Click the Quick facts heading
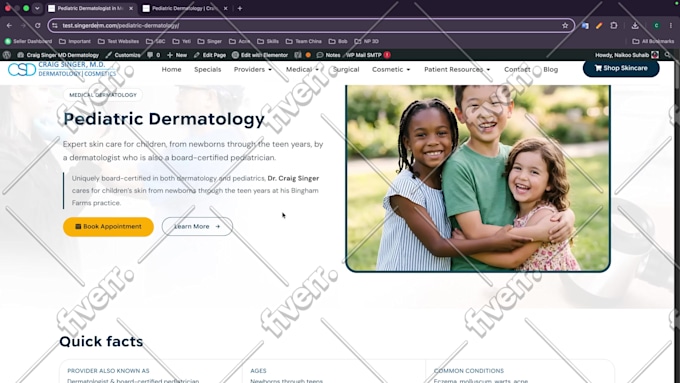680x383 pixels. [x=101, y=341]
